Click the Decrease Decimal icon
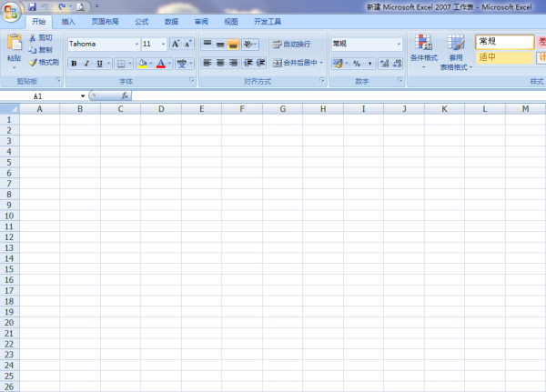546x392 pixels. (x=397, y=64)
